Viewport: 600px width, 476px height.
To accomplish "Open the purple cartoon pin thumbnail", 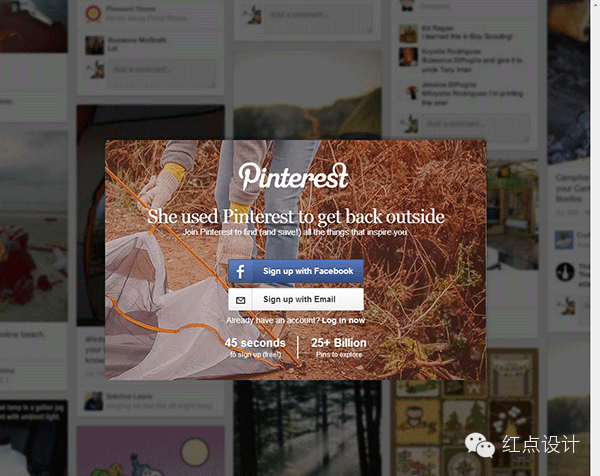I will pos(151,451).
